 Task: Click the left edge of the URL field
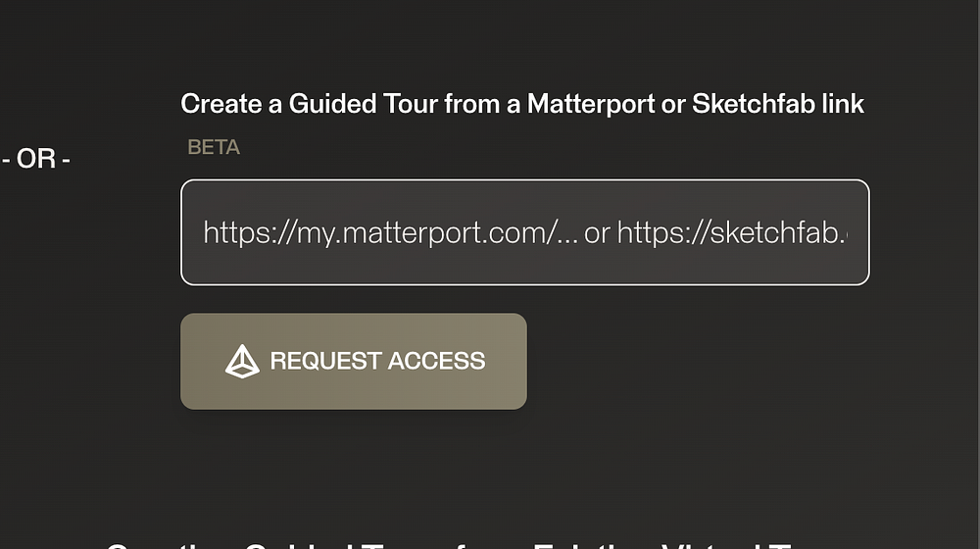(x=191, y=232)
